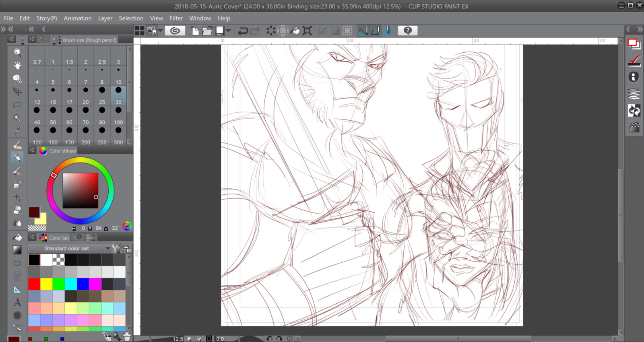Click the color wheel saturation square

(x=80, y=190)
